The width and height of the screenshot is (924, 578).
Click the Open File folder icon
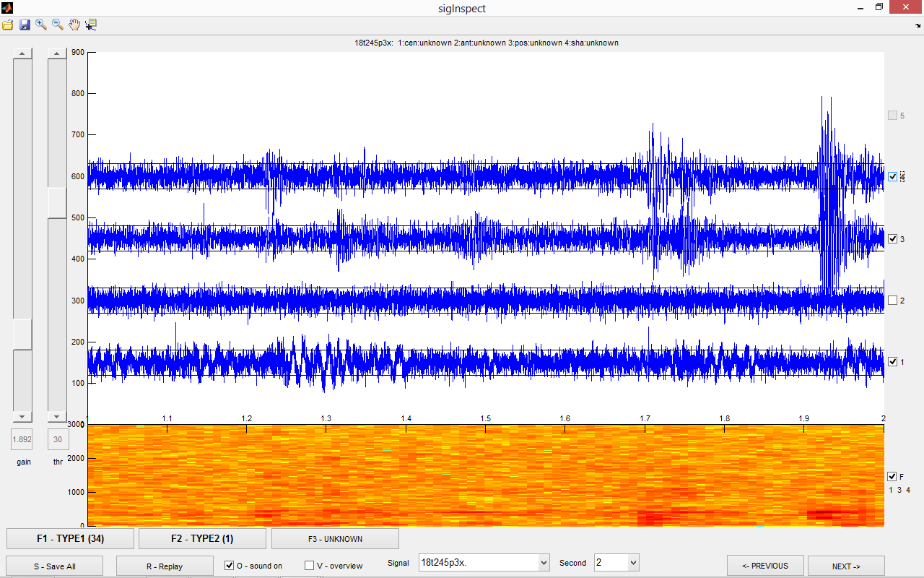tap(8, 25)
